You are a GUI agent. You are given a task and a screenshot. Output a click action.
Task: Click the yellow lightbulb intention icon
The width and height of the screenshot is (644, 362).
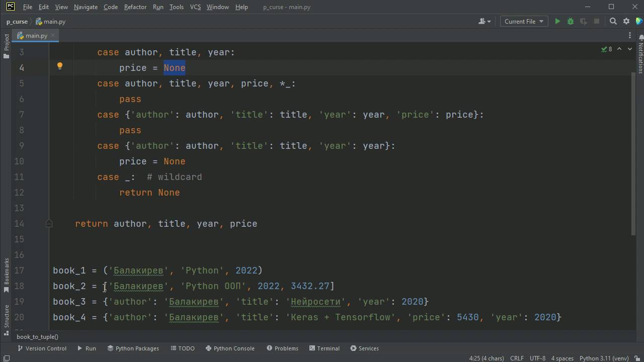click(60, 66)
